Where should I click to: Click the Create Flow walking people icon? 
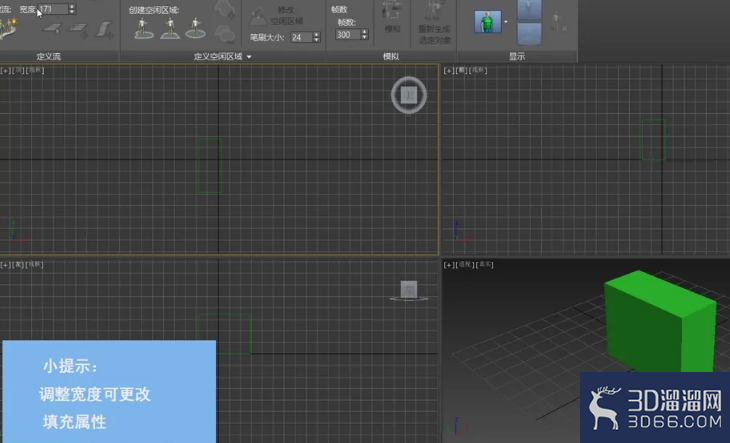[x=8, y=29]
